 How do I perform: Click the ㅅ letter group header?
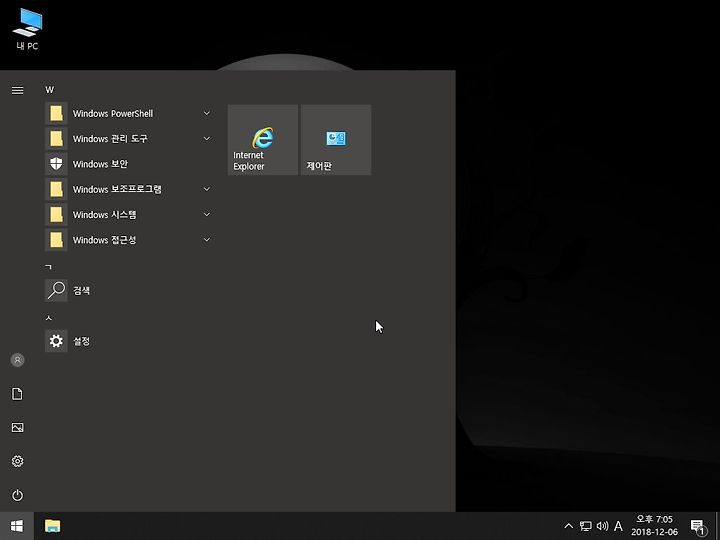pyautogui.click(x=49, y=318)
